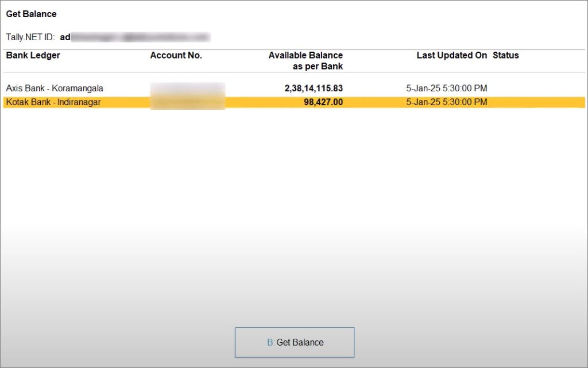
Task: Click the Last Updated On header
Action: point(451,55)
